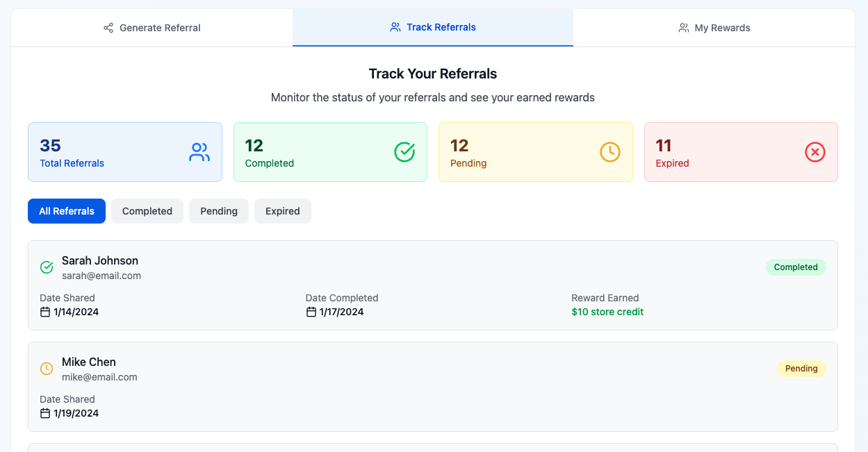Screen dimensions: 868x452
Task: Click the 35 Total Referrals count
Action: [50, 145]
